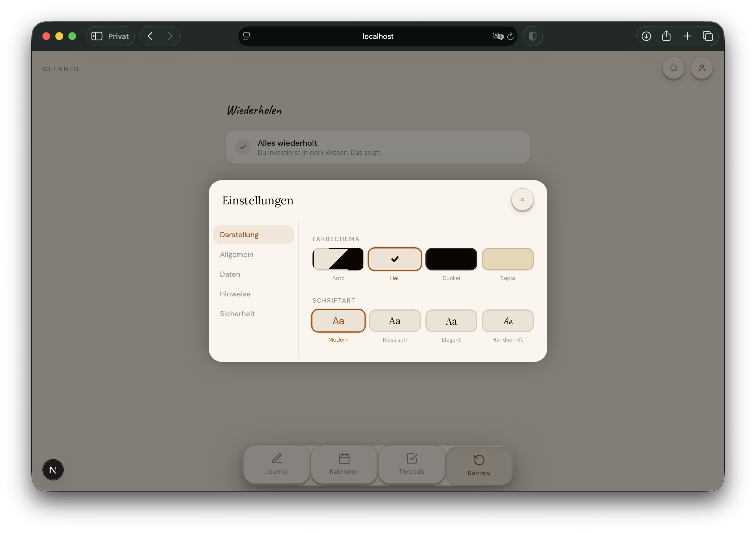Open the Kalender tab in bottom navigation
This screenshot has width=756, height=533.
click(x=344, y=464)
